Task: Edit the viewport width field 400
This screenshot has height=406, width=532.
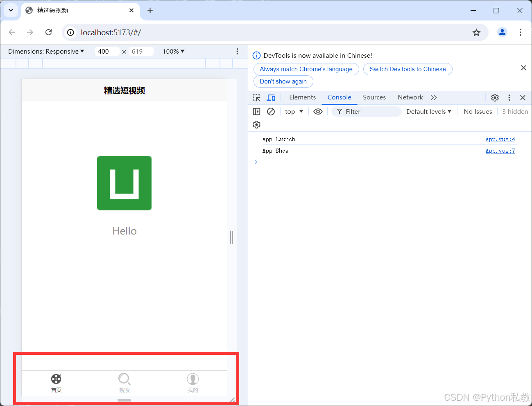Action: [x=107, y=51]
